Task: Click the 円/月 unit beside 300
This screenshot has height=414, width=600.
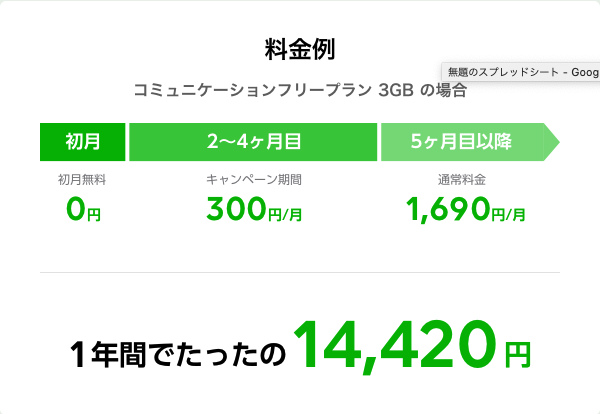Action: (x=285, y=215)
